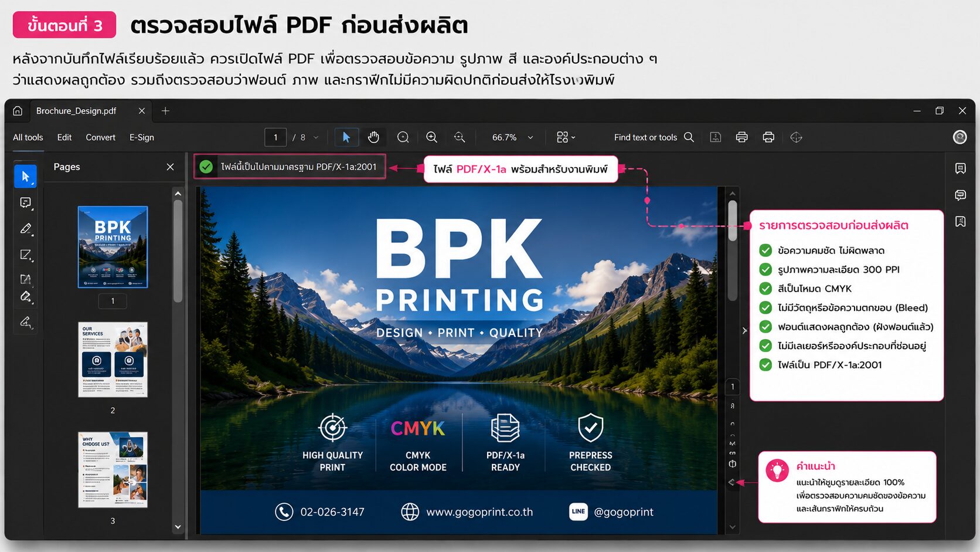Click the document scroll up arrow
Viewport: 980px width, 552px height.
coord(732,193)
